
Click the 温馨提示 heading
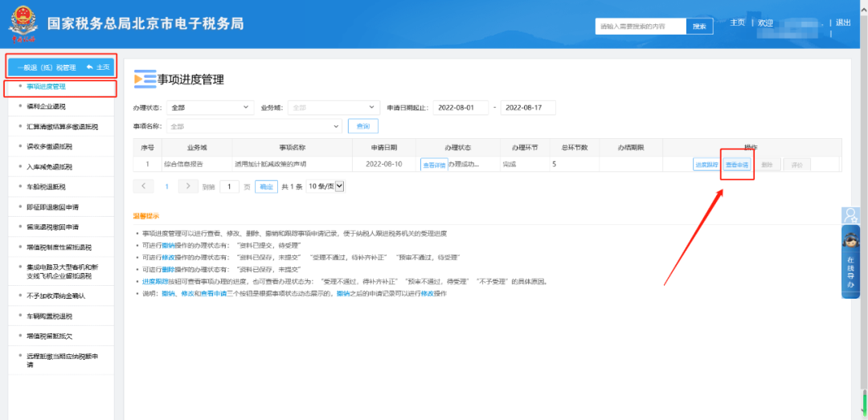[145, 216]
